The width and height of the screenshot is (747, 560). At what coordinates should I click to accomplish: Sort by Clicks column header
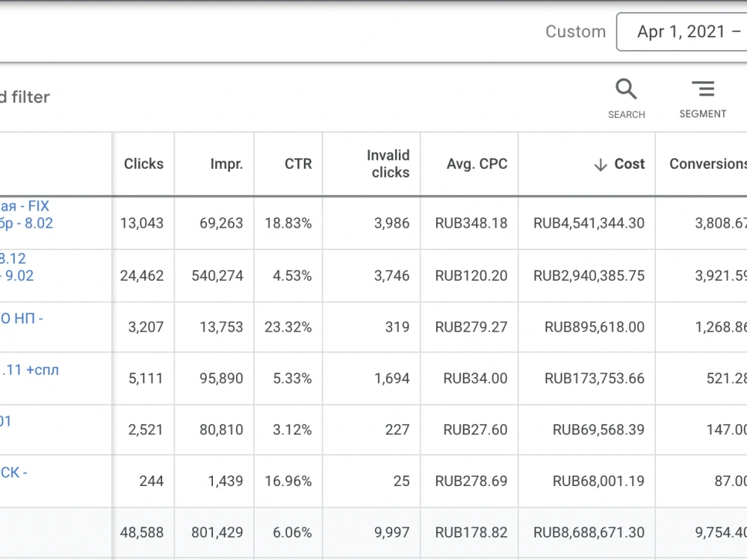143,164
